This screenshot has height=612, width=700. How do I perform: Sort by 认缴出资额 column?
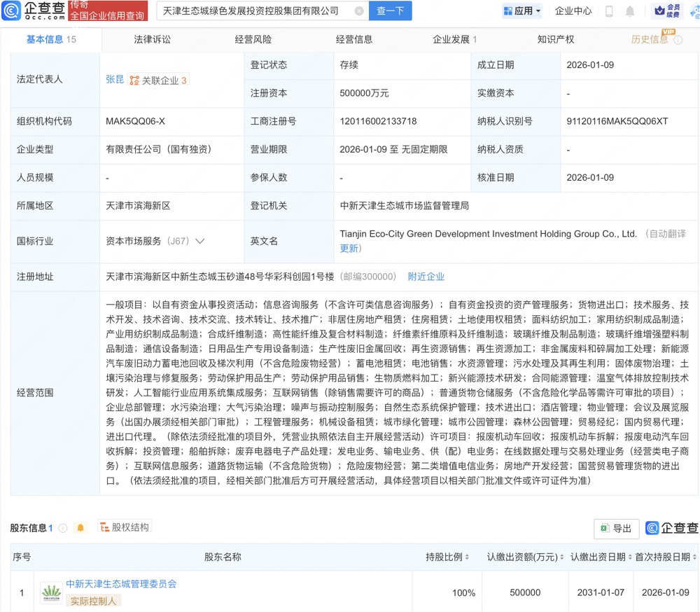pyautogui.click(x=561, y=557)
